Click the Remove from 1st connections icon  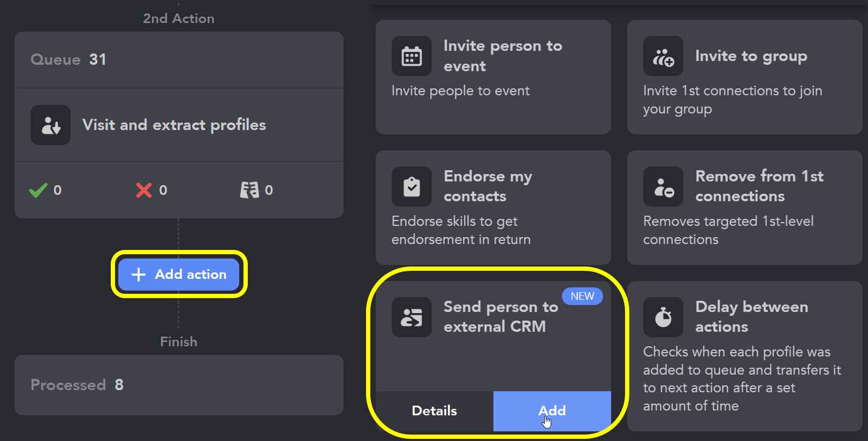[663, 186]
